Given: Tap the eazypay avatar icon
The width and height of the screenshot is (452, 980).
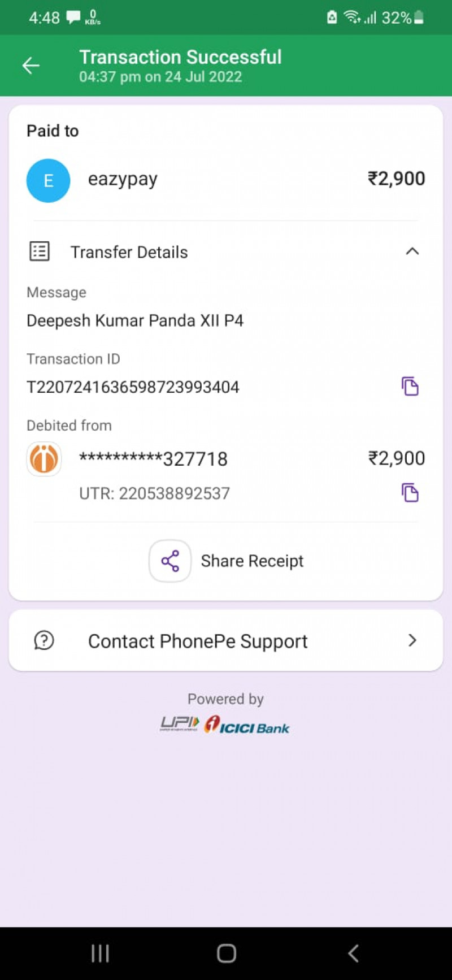Looking at the screenshot, I should tap(48, 180).
